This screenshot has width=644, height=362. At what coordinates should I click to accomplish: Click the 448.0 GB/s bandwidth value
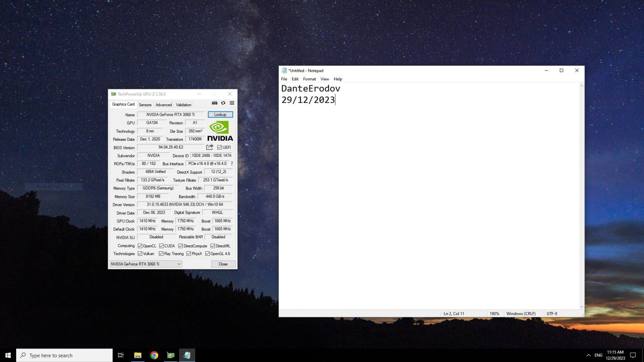[215, 196]
